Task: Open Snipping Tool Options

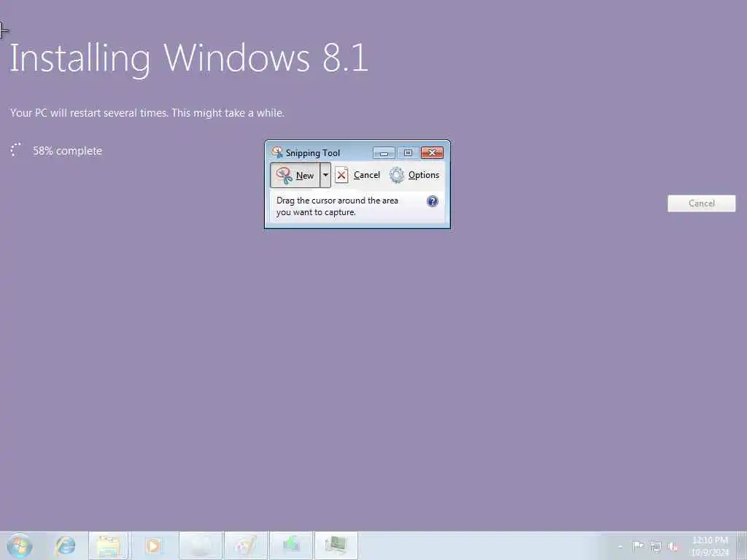Action: (x=414, y=175)
